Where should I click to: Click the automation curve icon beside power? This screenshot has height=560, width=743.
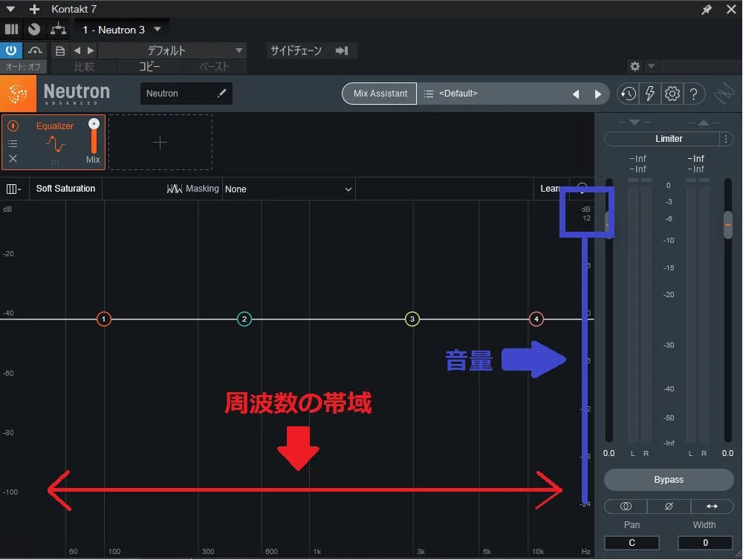(x=35, y=51)
